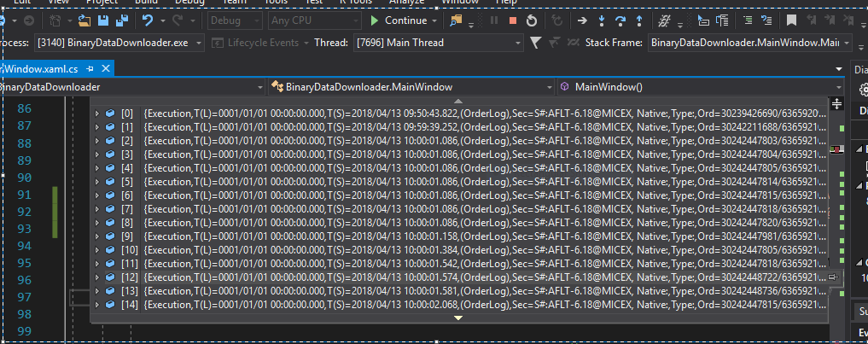Screen dimensions: 868x344
Task: Expand item [10] in the data tip
Action: 97,250
